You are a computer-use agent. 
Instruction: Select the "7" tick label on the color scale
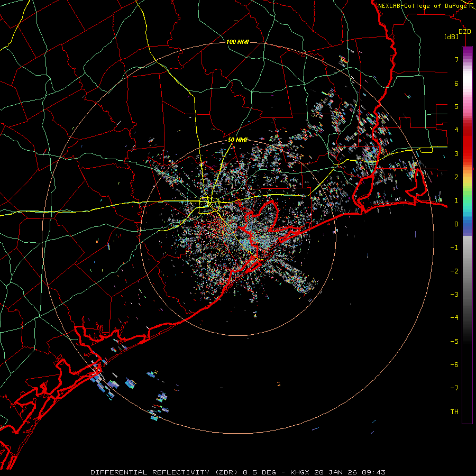(x=456, y=59)
